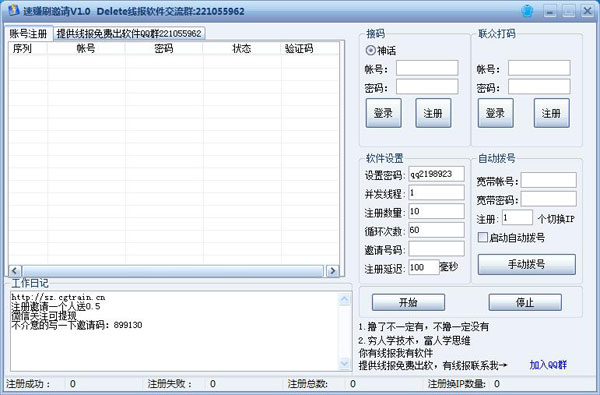Click the app logo icon in title bar
The width and height of the screenshot is (600, 395).
point(13,10)
